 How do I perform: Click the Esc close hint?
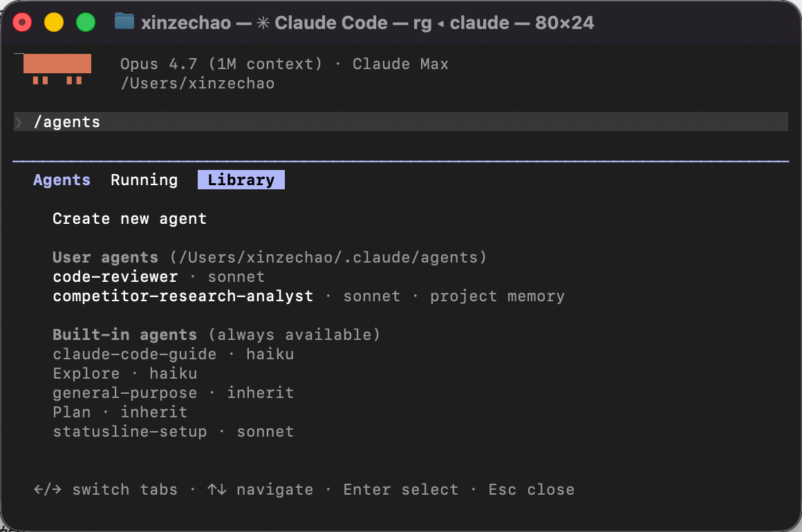532,490
